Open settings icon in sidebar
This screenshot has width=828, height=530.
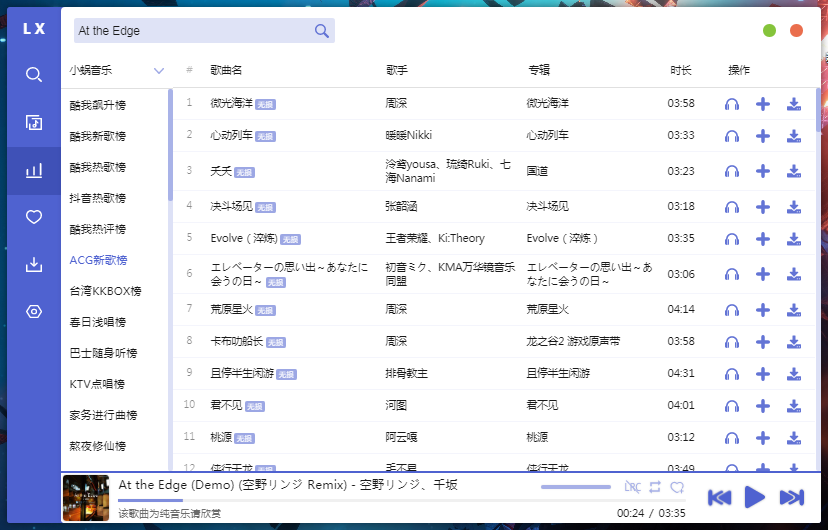tap(34, 311)
